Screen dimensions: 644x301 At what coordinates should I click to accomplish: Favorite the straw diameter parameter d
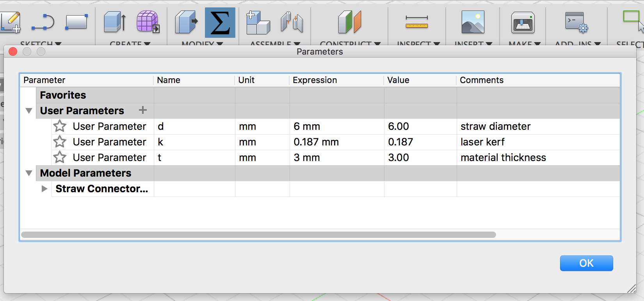[60, 126]
